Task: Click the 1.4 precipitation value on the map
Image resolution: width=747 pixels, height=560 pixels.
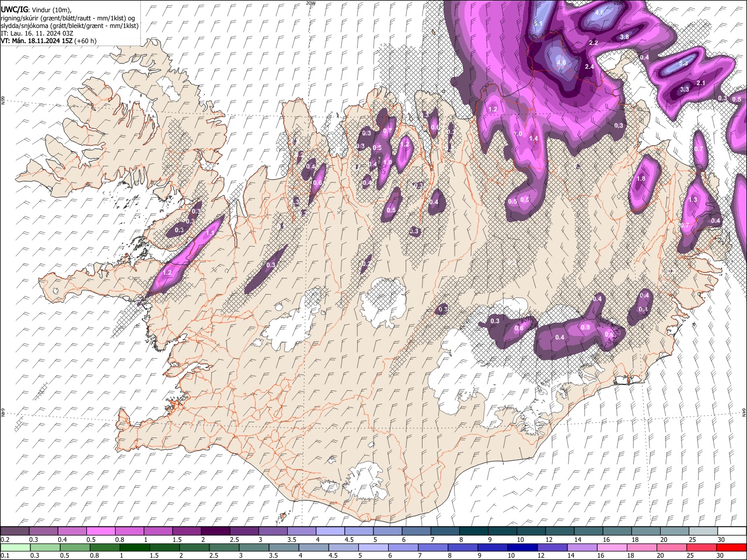Action: 533,138
